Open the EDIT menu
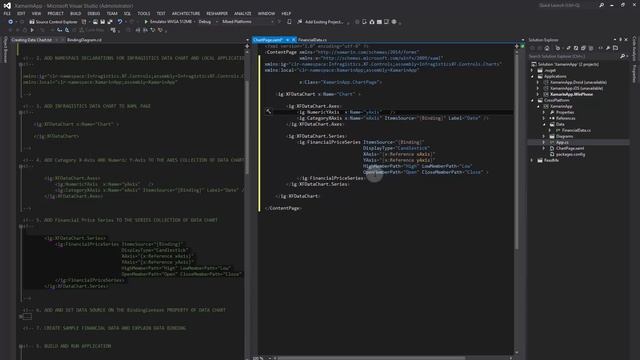The width and height of the screenshot is (640, 360). (x=21, y=13)
